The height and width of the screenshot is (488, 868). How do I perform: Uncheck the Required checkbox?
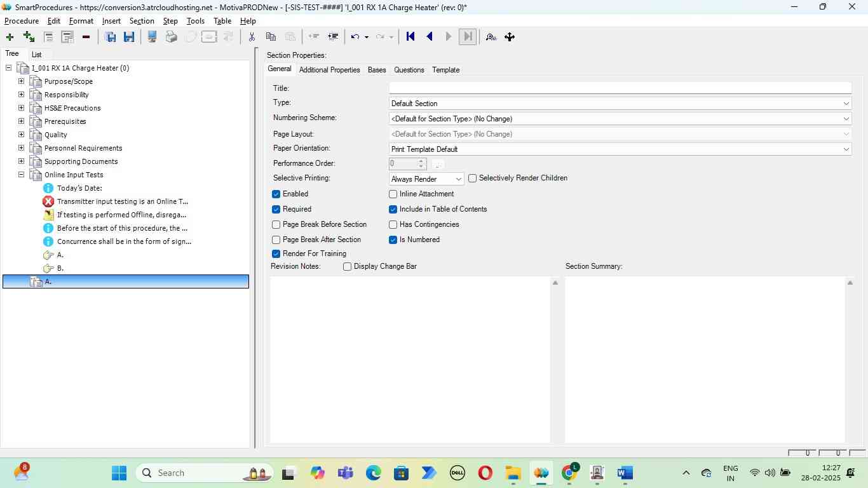tap(276, 209)
